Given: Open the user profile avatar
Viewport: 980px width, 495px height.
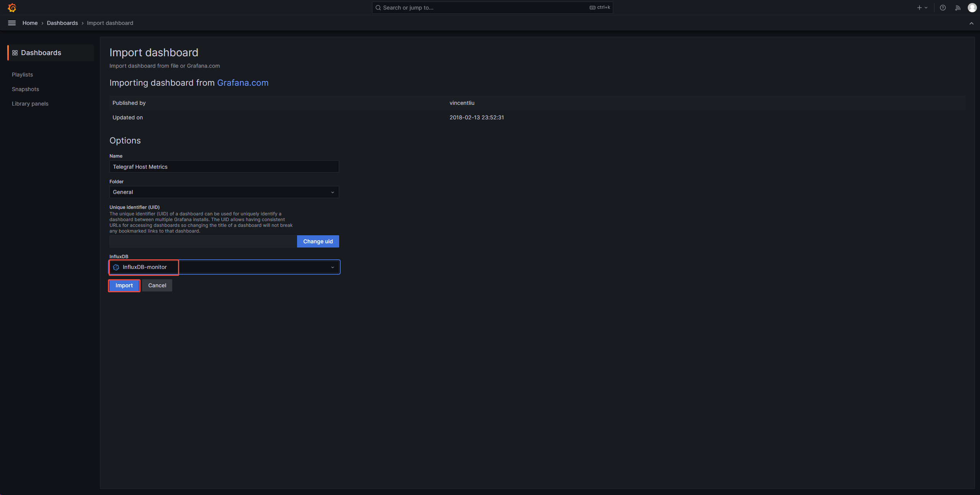Looking at the screenshot, I should [x=972, y=8].
